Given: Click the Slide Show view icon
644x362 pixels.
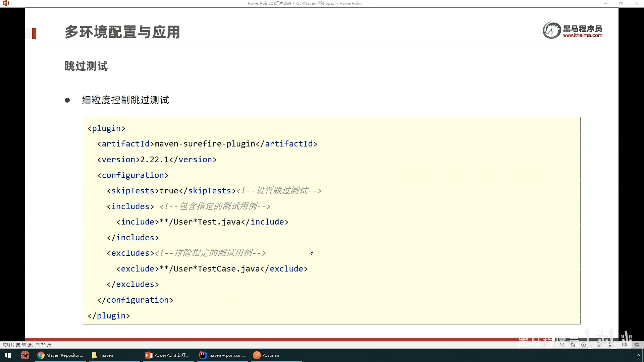Looking at the screenshot, I should coord(637,345).
